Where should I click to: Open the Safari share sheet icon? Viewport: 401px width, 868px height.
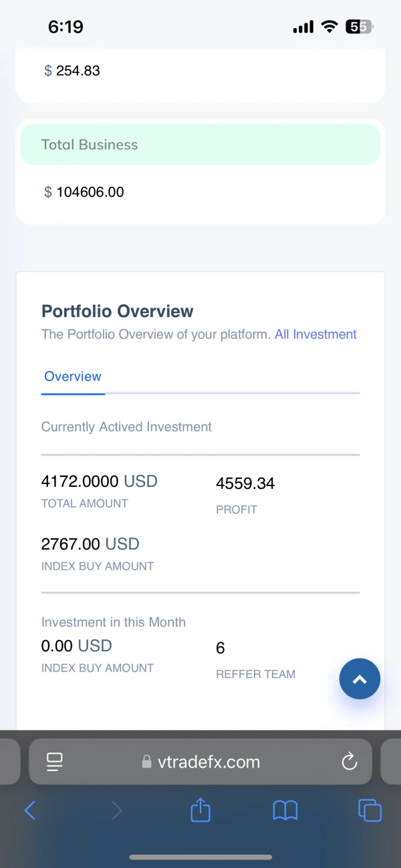(x=200, y=811)
